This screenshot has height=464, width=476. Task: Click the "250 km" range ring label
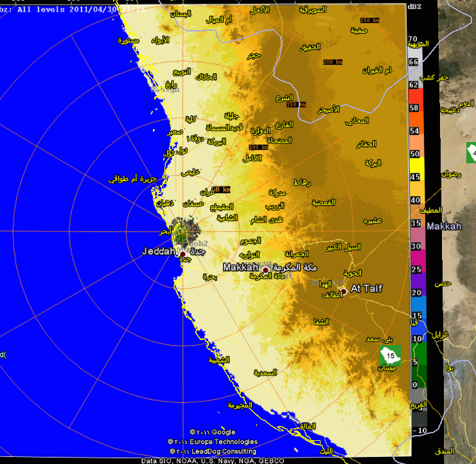tap(370, 20)
